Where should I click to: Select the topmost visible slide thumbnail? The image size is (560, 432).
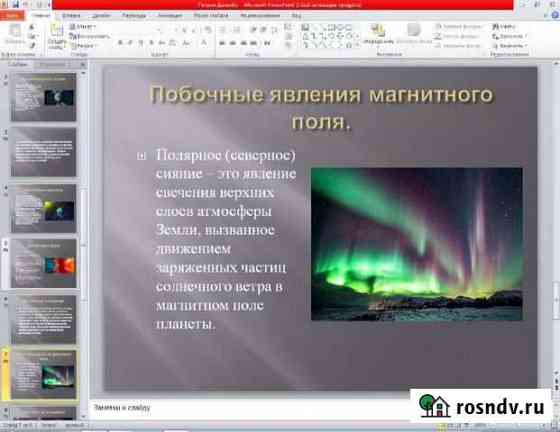[44, 97]
